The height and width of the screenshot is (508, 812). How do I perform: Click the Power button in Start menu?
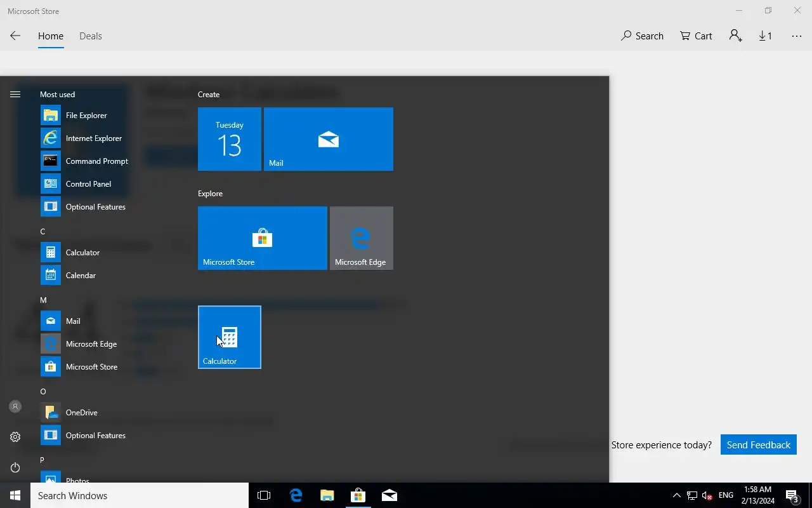point(15,467)
